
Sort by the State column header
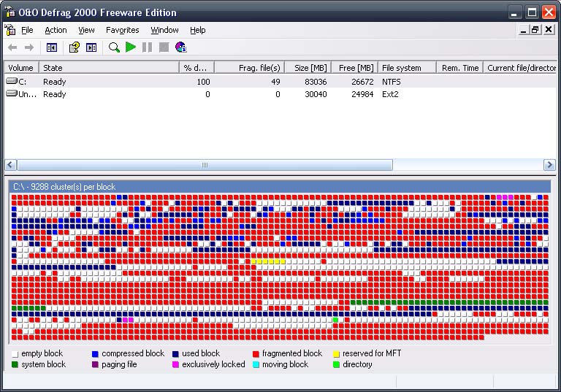point(109,68)
